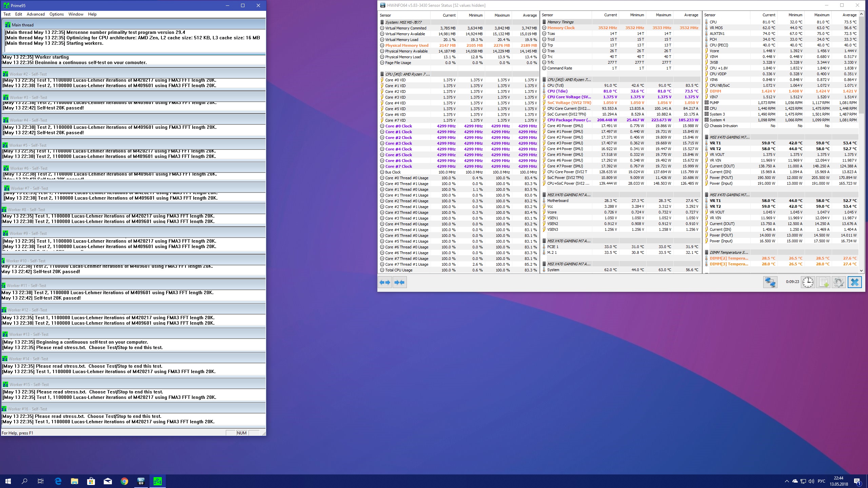Click the expand columns arrows button in HWiNFO
This screenshot has height=488, width=868.
(x=385, y=282)
